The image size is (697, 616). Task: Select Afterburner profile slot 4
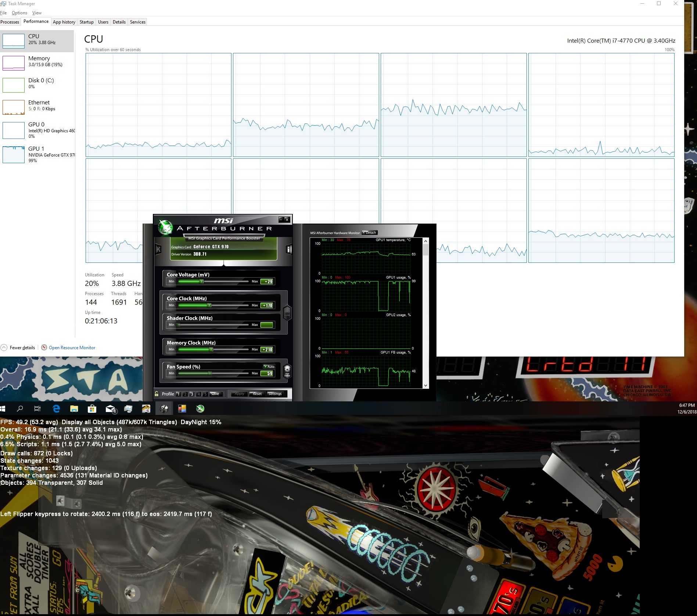coord(198,394)
